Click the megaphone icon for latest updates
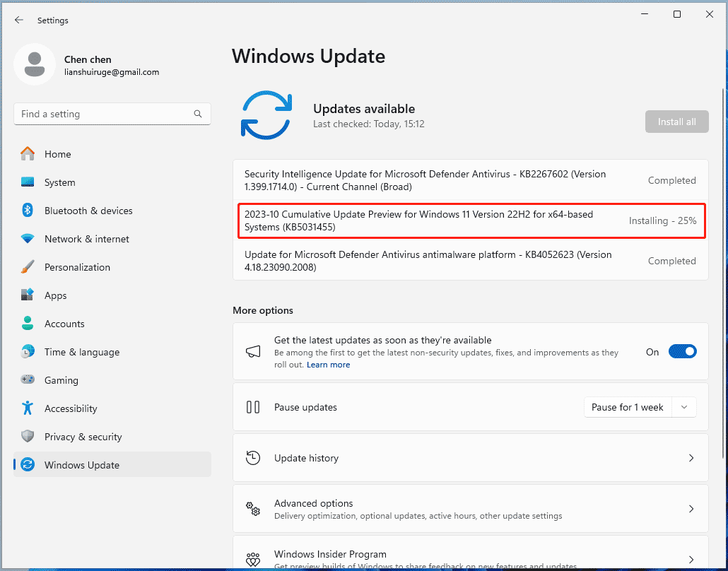 tap(253, 351)
